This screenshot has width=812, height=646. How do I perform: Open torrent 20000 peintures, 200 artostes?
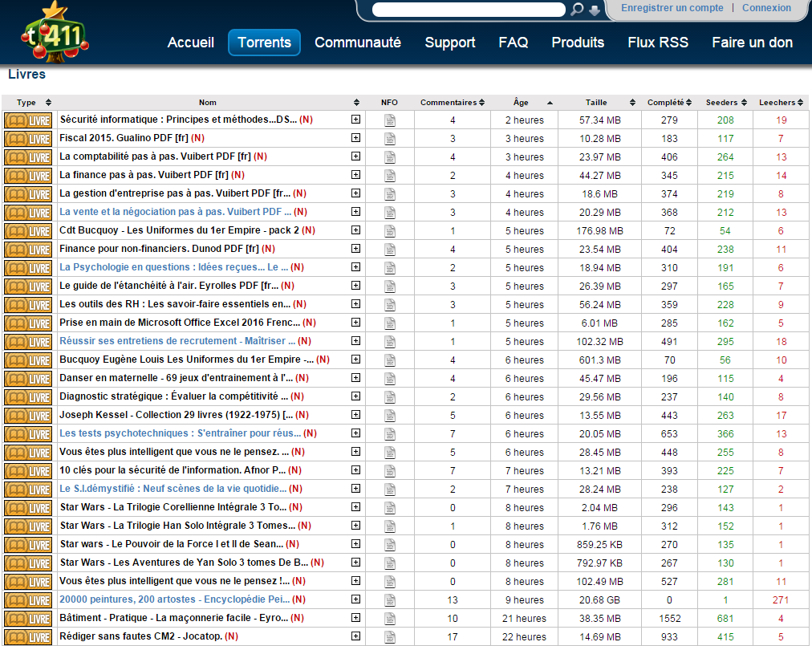pos(173,599)
